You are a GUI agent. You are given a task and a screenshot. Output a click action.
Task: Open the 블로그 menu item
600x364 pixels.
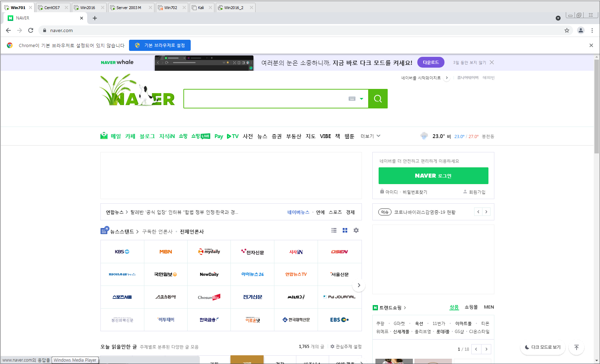(x=147, y=136)
